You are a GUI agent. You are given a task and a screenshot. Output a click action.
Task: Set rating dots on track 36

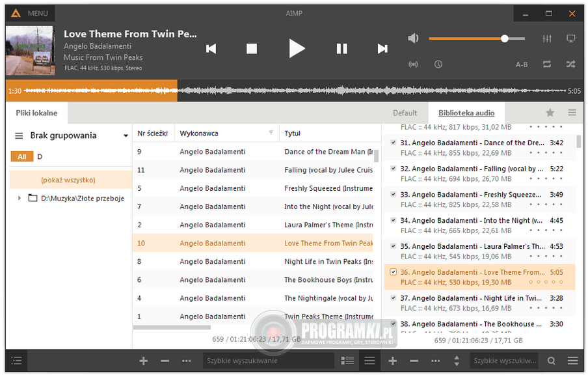click(546, 282)
